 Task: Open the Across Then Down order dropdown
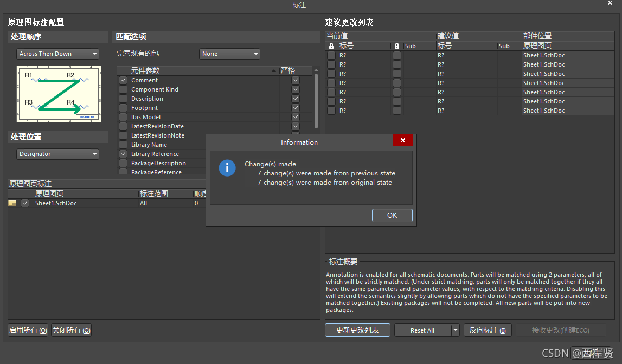pyautogui.click(x=57, y=54)
